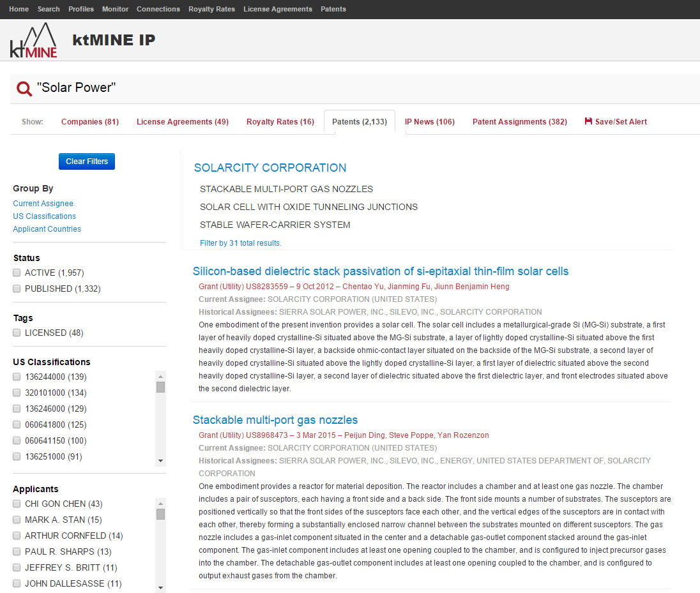The height and width of the screenshot is (593, 700).
Task: Click STABLE WAFER-CARRIER SYSTEM entry
Action: pos(275,225)
